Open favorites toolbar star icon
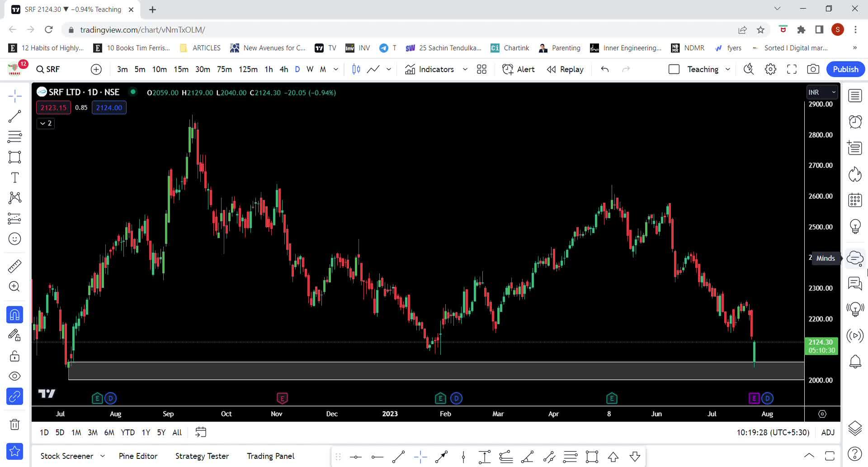 point(15,451)
